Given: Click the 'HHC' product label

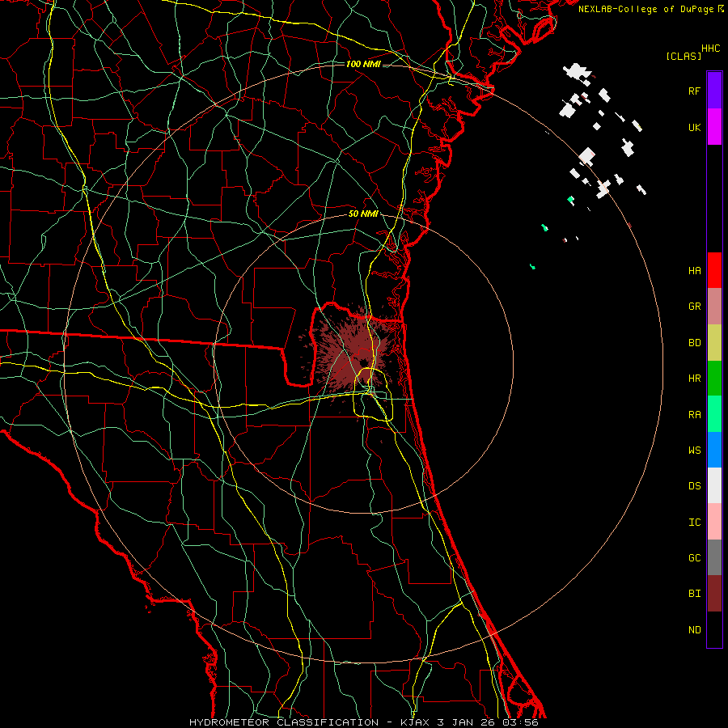Looking at the screenshot, I should (711, 49).
